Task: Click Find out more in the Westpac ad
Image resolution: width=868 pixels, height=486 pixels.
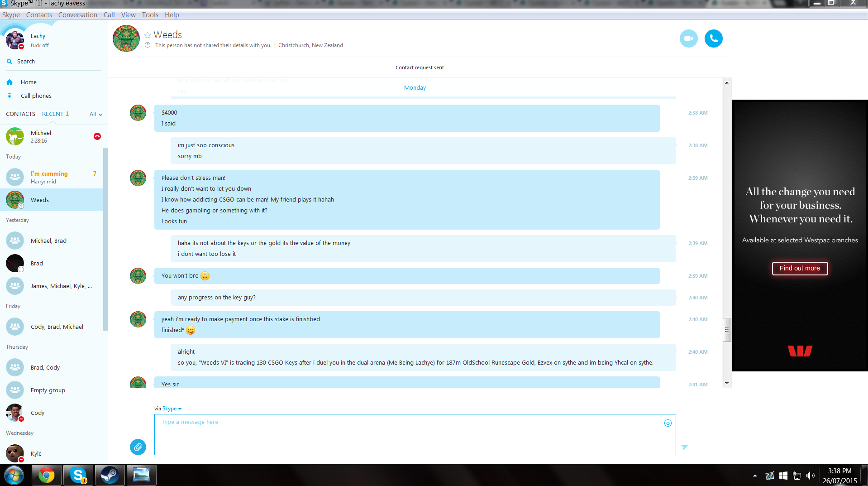Action: pyautogui.click(x=800, y=268)
